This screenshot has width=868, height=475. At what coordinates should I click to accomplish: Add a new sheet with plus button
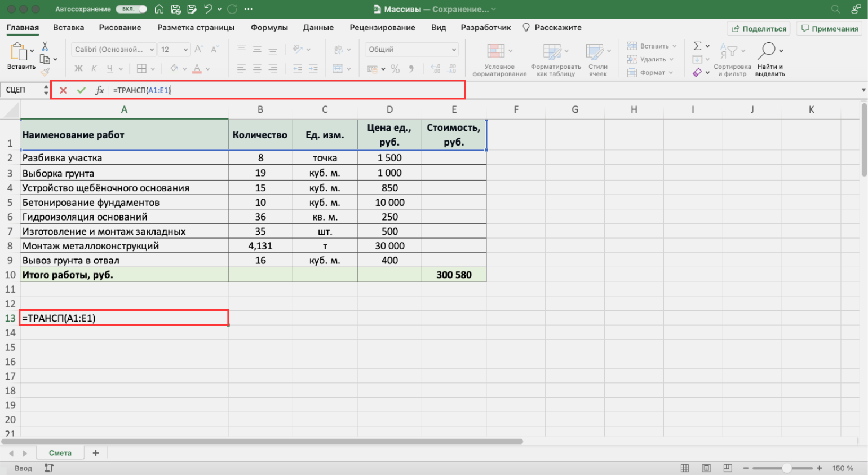[96, 453]
